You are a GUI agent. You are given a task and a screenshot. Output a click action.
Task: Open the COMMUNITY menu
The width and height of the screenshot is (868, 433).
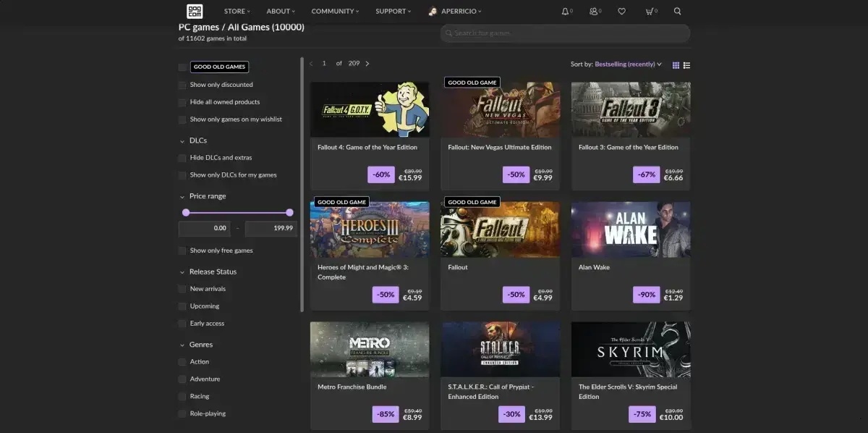[336, 12]
